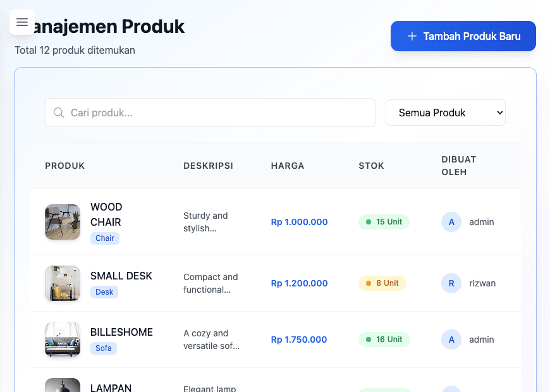This screenshot has height=392, width=550.
Task: Click admin avatar in Billeshome row
Action: click(451, 340)
